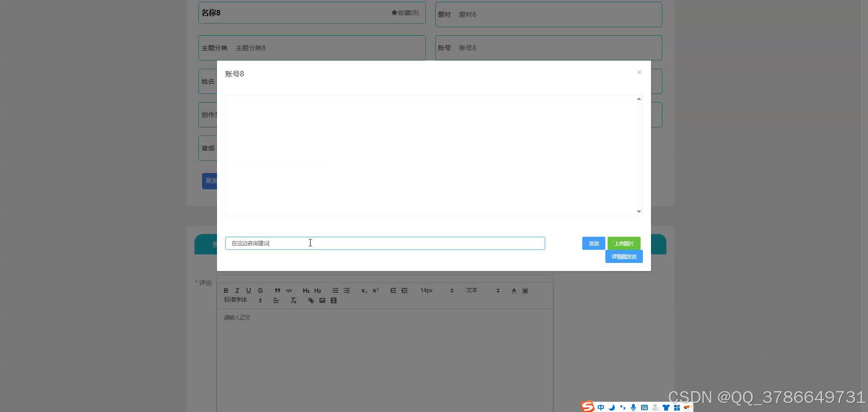868x412 pixels.
Task: Click the 账号8 dialog title
Action: point(234,74)
